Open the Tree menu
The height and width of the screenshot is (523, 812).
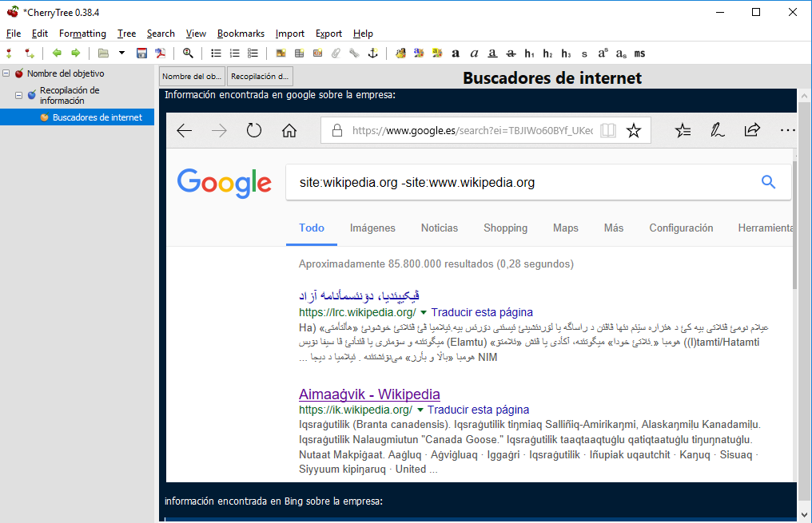click(126, 34)
